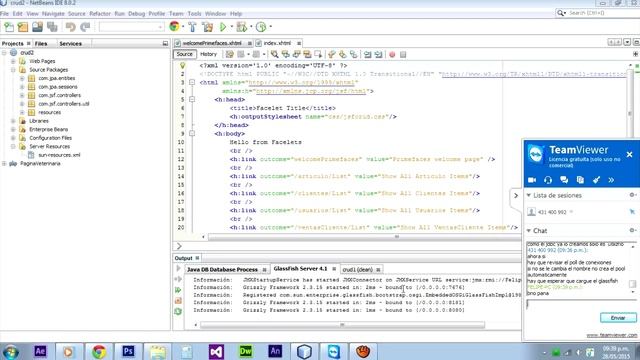Viewport: 640px width, 360px height.
Task: Switch to the Services tab
Action: pos(71,44)
